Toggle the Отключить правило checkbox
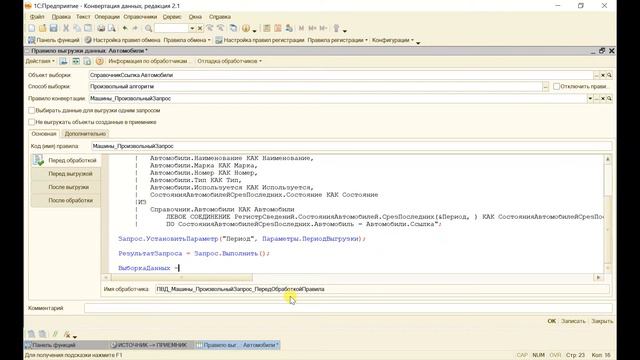 (x=556, y=87)
